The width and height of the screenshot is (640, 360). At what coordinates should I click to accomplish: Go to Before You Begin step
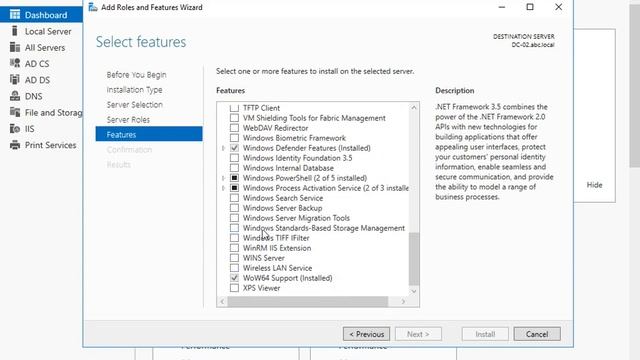[136, 75]
